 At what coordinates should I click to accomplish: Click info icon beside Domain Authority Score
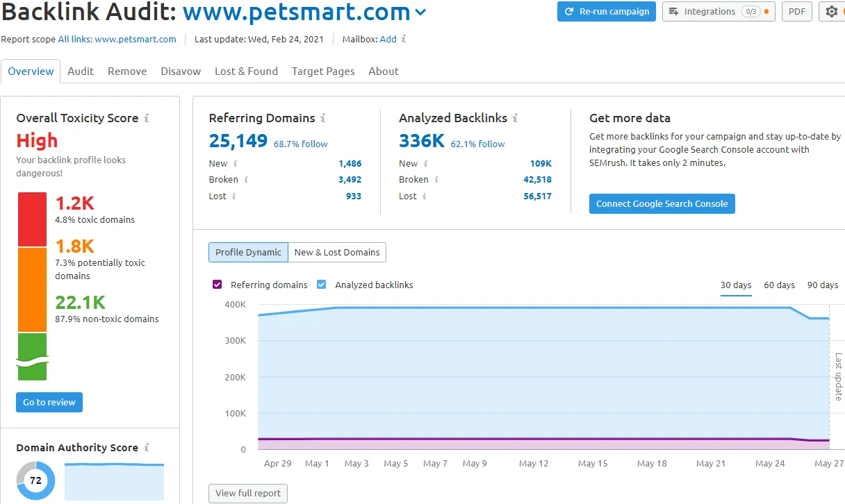(147, 448)
